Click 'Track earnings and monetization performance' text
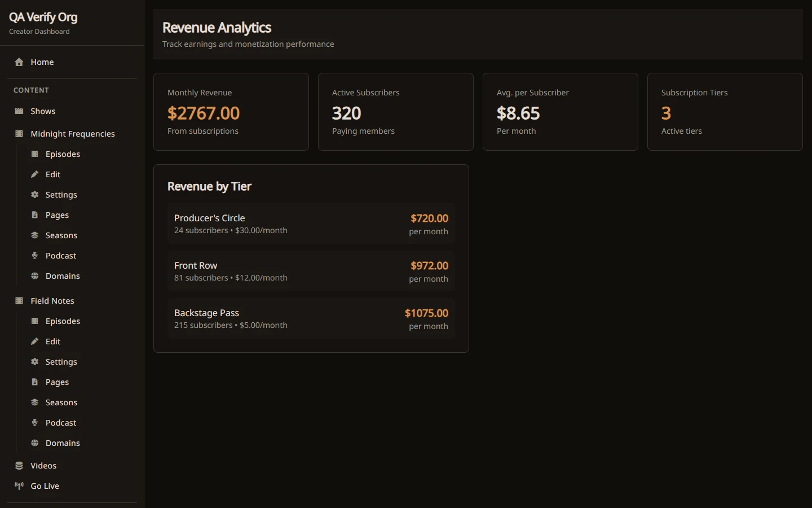812x508 pixels. pyautogui.click(x=248, y=44)
